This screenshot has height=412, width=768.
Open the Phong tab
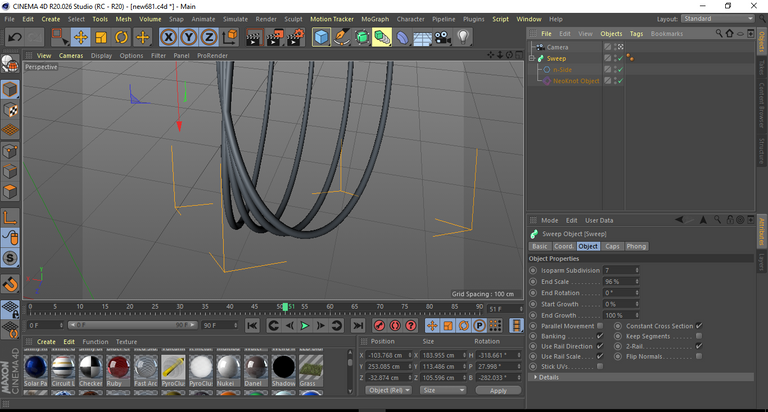(636, 246)
